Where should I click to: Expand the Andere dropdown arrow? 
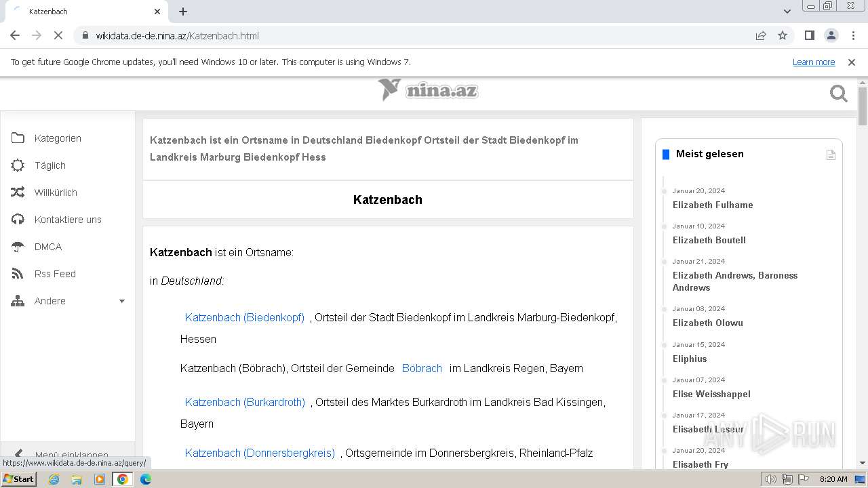click(x=122, y=301)
